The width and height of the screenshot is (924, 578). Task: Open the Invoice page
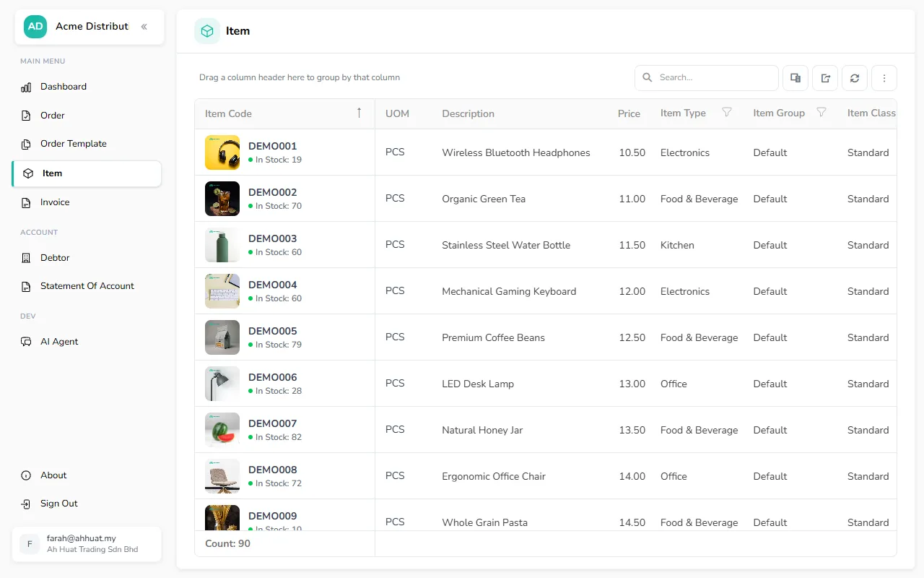[87, 202]
